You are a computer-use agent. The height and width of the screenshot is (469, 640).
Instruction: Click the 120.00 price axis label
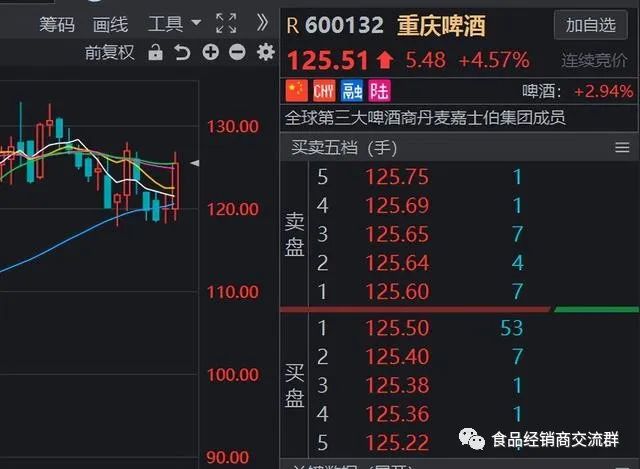click(233, 209)
